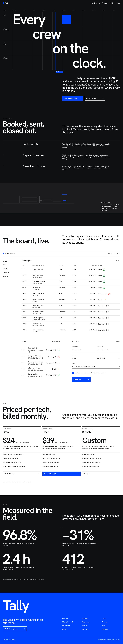Open Customers in the dispatch sidebar
Screen dimensions: 123x644
pyautogui.click(x=6, y=273)
